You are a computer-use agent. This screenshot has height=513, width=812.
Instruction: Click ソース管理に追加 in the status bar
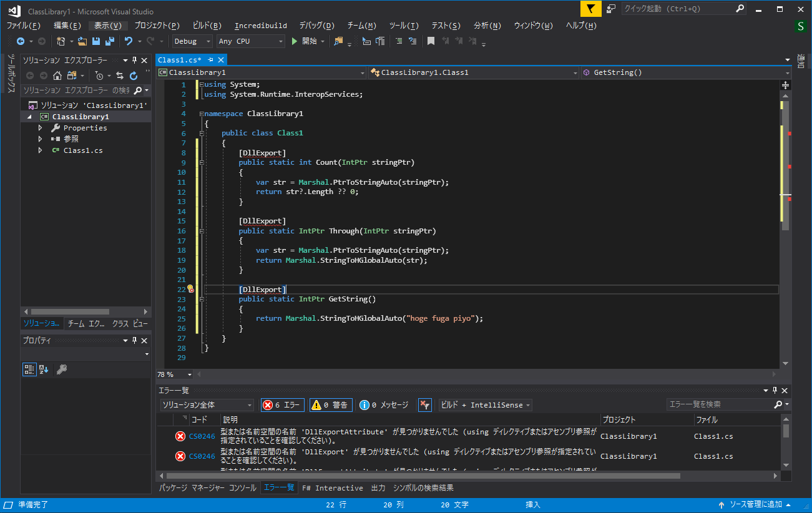pos(756,504)
